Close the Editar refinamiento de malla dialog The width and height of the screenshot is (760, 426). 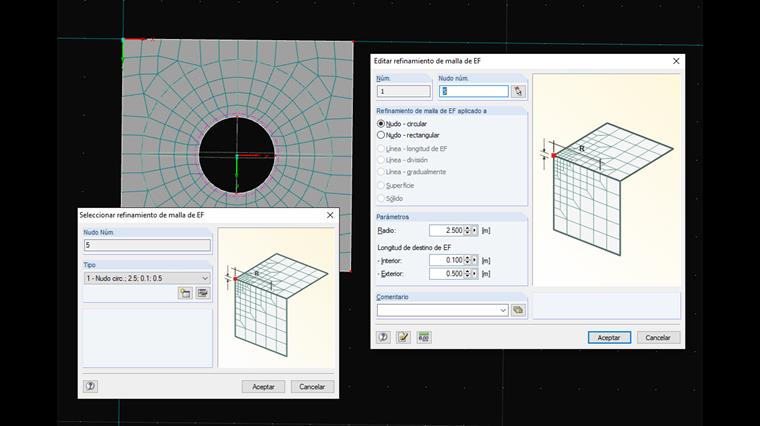pyautogui.click(x=676, y=61)
